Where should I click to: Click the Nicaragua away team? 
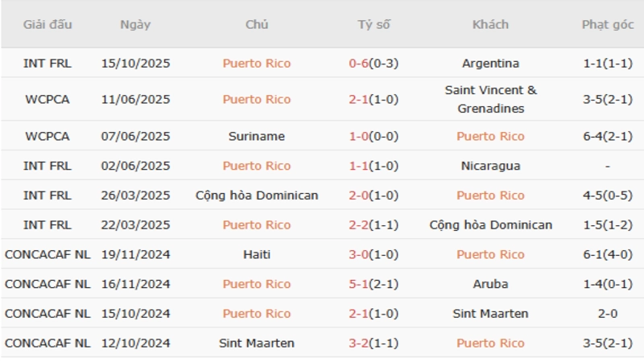point(490,166)
